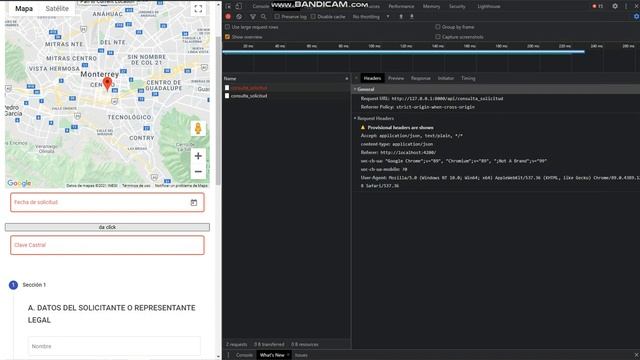Viewport: 640px width, 360px height.
Task: Uncheck Show overview checkbox
Action: (x=227, y=37)
